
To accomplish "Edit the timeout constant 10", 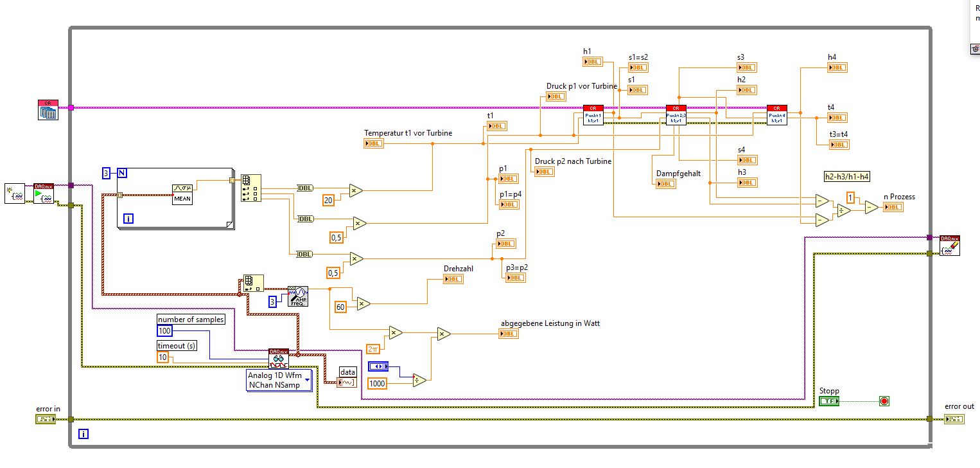I will click(164, 357).
